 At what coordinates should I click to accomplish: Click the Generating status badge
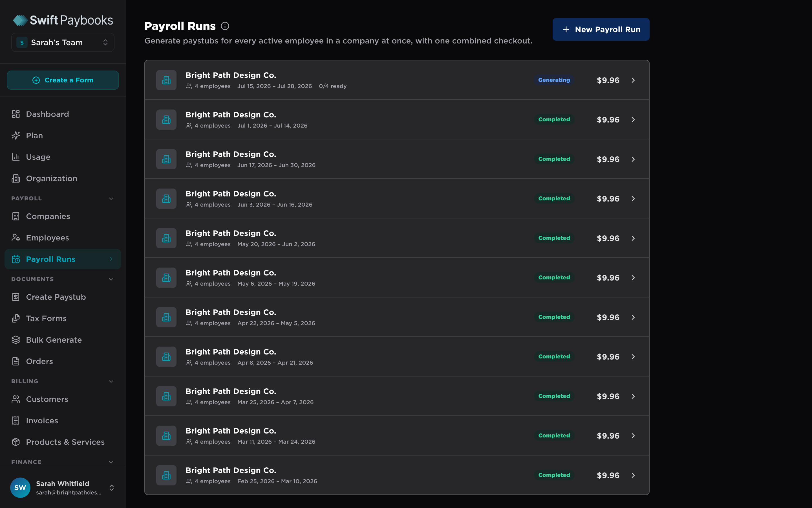554,80
